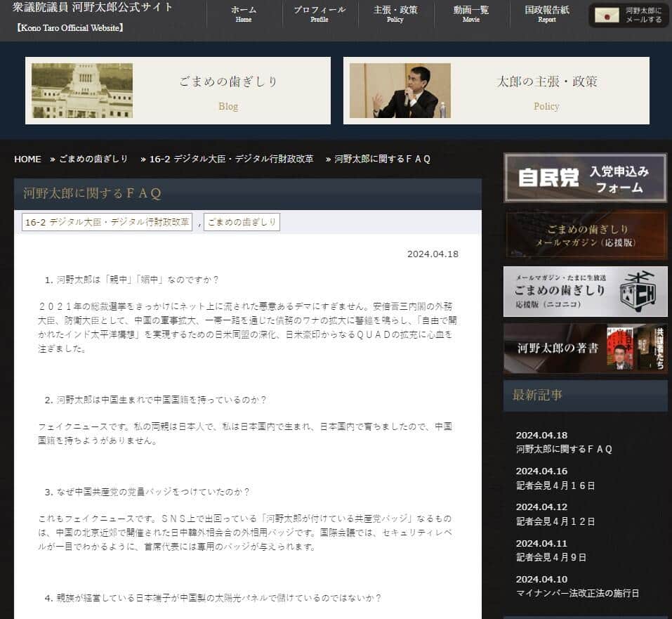Open the プロフィール Profile menu item

click(320, 15)
